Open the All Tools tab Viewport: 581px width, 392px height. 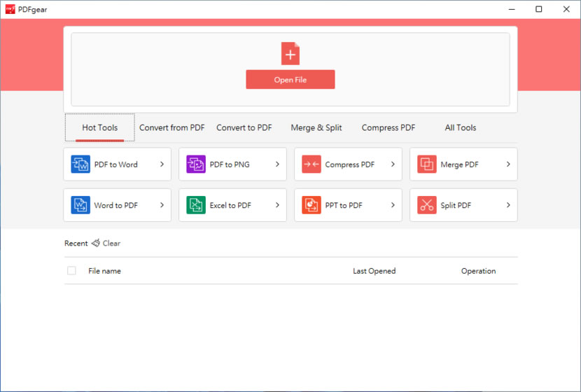461,127
